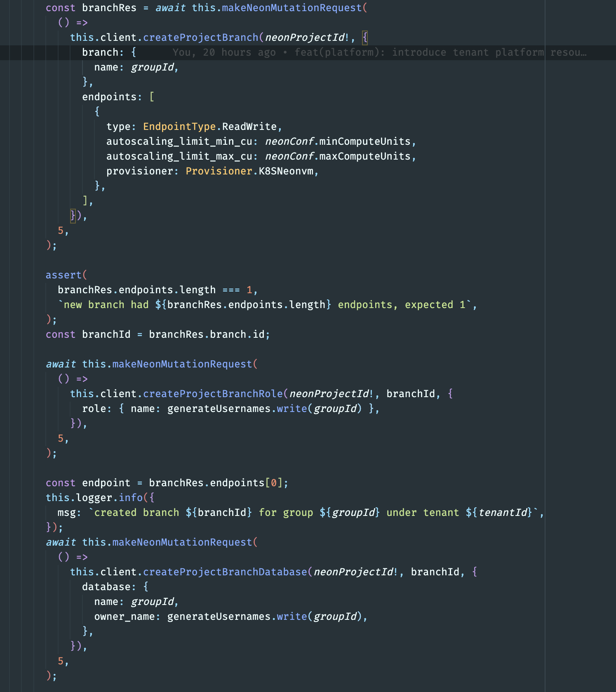Click the 'createProjectBranchDatabase' method name
The height and width of the screenshot is (692, 616).
pos(225,572)
